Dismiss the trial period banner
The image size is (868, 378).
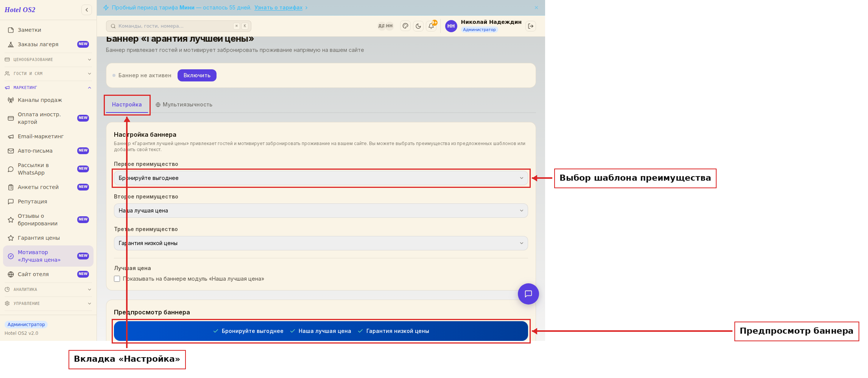click(536, 8)
